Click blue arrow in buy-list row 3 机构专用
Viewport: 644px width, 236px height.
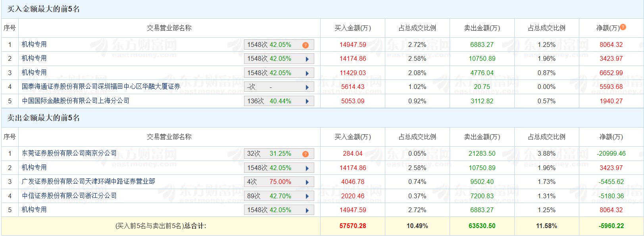(x=307, y=73)
